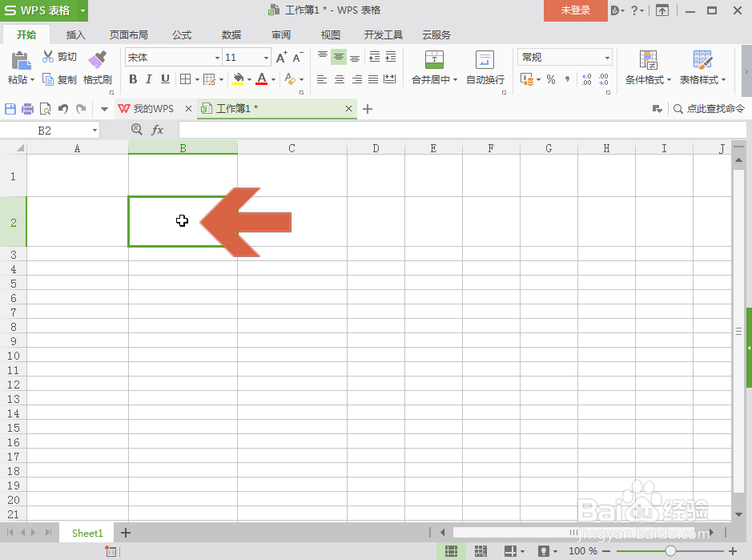The image size is (752, 560).
Task: Click the insert function fx icon
Action: click(157, 130)
